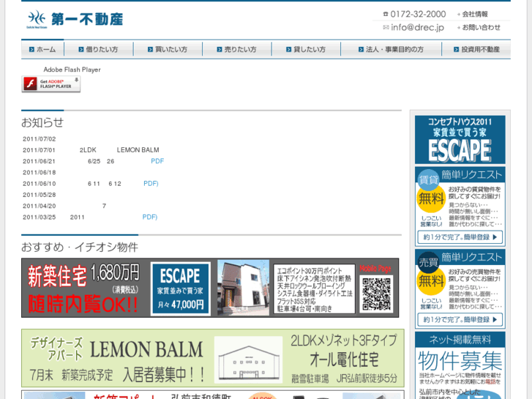Image resolution: width=532 pixels, height=399 pixels.
Task: Click the 2011/06/18 news date
Action: click(40, 173)
